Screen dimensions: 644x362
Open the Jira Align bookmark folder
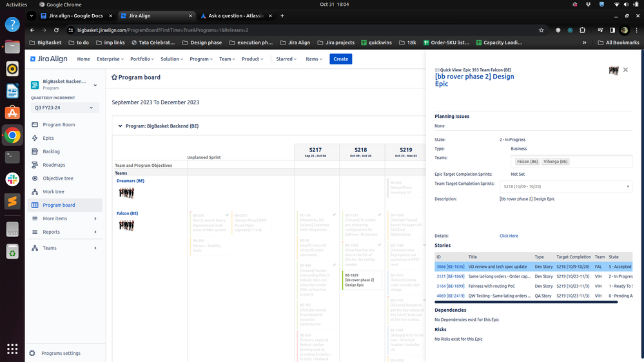(295, 43)
